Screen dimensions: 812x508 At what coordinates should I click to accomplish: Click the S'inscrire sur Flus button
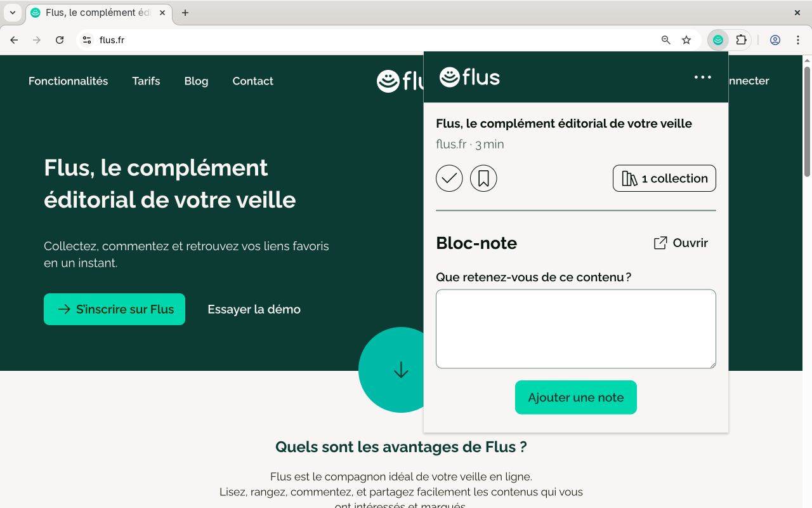pyautogui.click(x=114, y=309)
